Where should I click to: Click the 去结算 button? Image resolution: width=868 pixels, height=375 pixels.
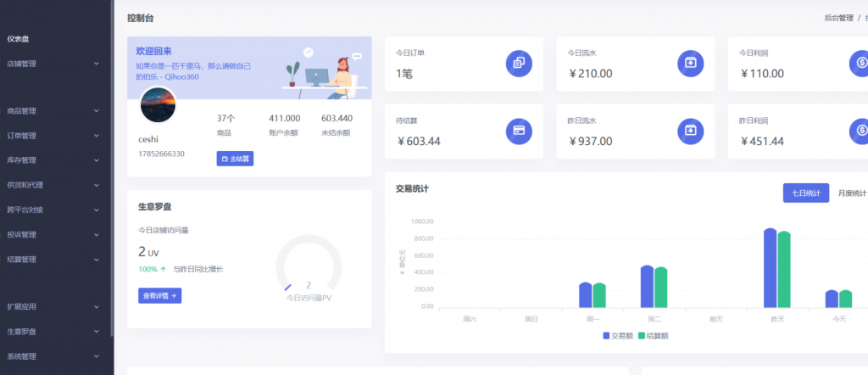tap(235, 159)
